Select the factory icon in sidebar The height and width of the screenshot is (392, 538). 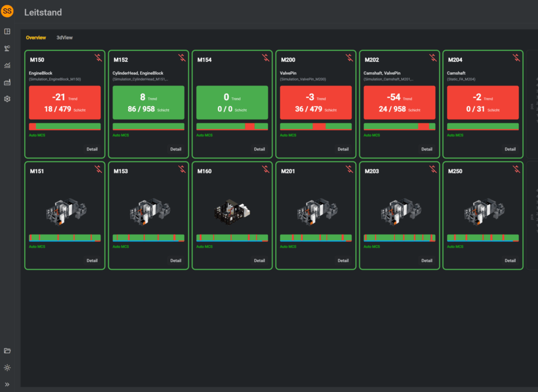[7, 82]
